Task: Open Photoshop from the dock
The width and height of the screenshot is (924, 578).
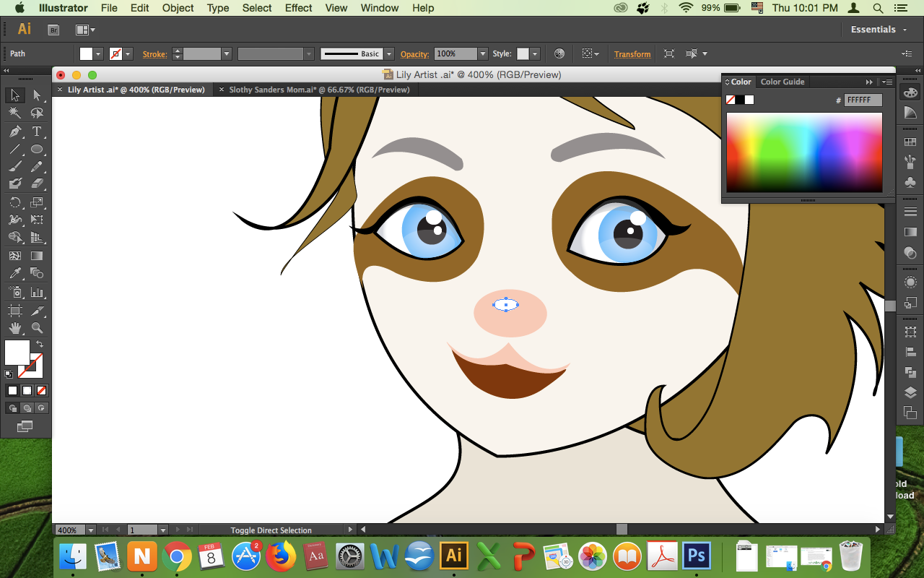Action: pyautogui.click(x=696, y=556)
